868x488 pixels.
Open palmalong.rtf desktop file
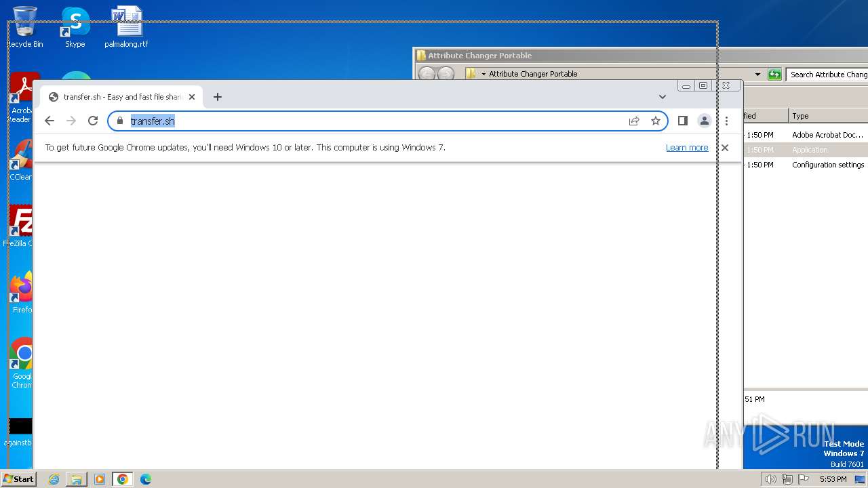126,27
